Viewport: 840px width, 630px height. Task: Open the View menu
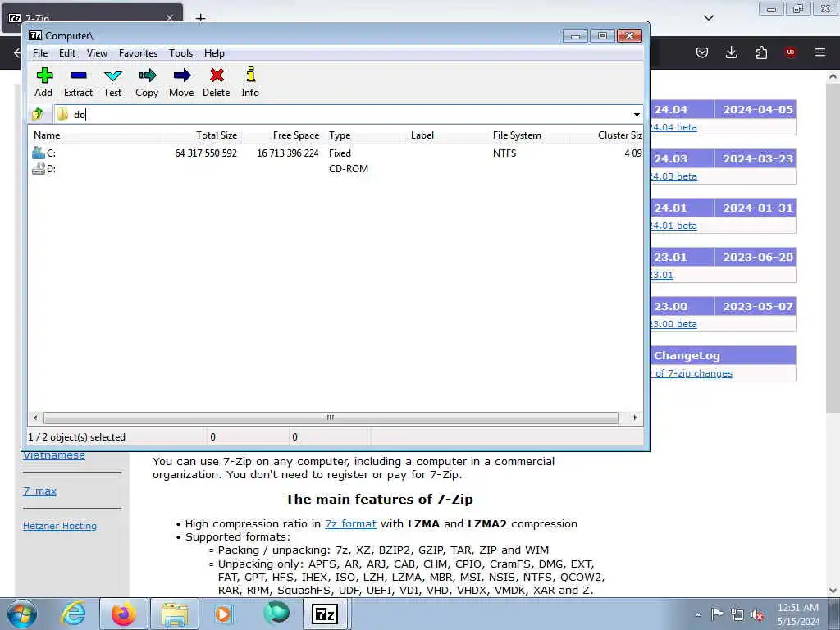(x=97, y=53)
